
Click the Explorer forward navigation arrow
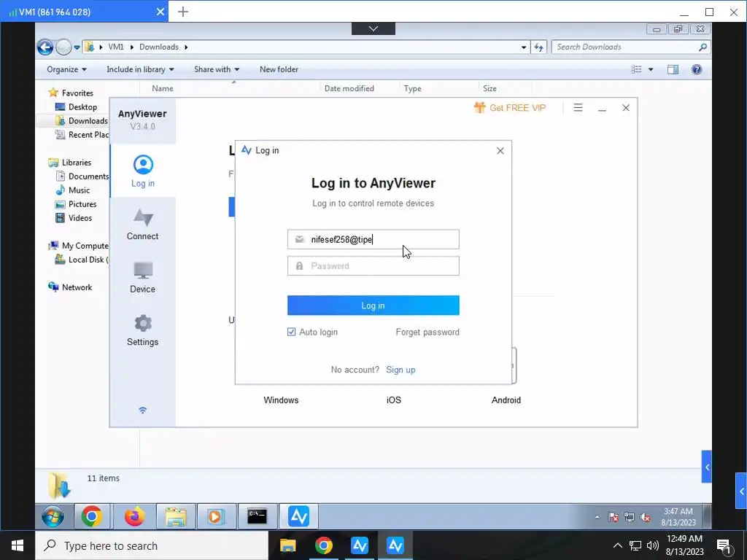tap(63, 47)
